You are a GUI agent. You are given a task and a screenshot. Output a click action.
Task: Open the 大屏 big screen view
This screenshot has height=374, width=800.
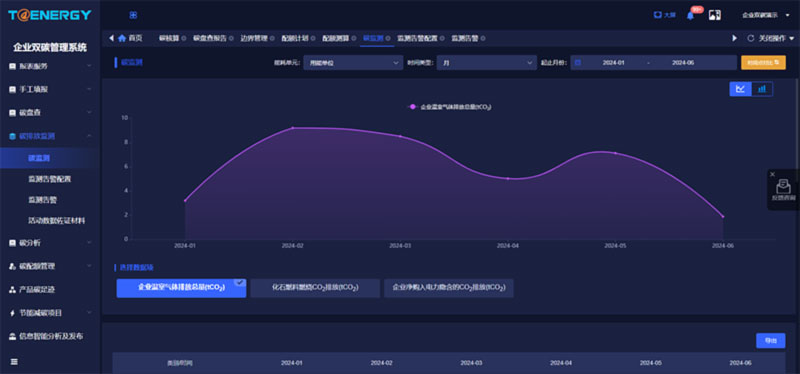click(665, 15)
